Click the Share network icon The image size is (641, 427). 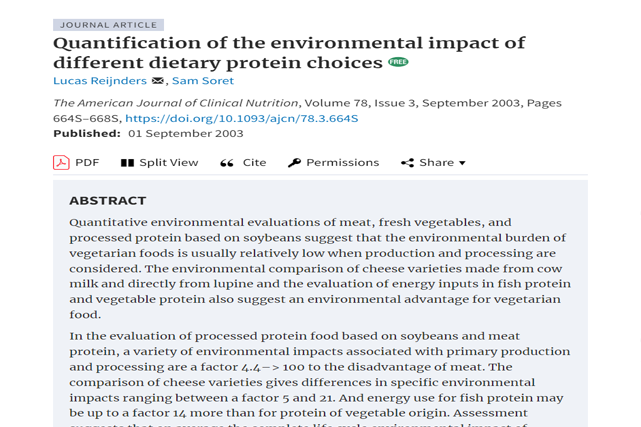(407, 163)
